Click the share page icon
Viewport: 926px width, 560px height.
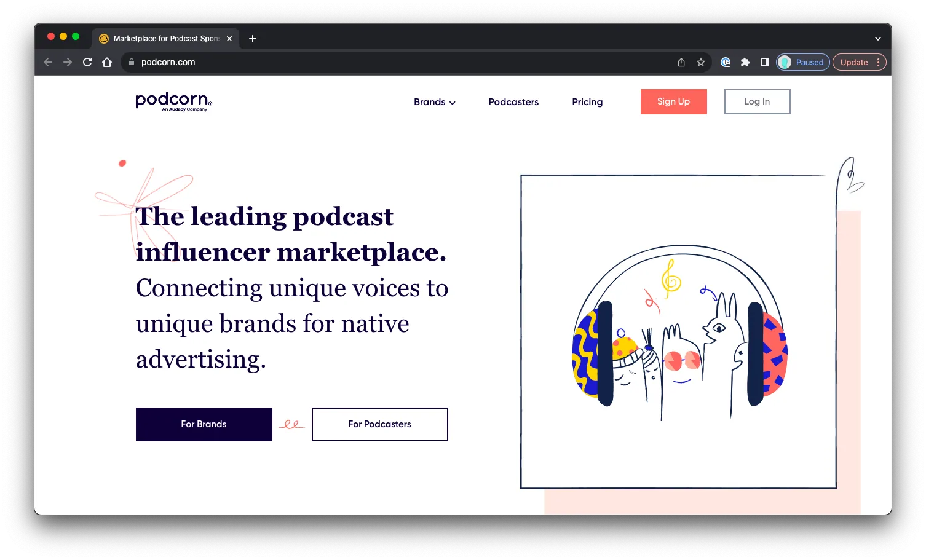(x=681, y=62)
